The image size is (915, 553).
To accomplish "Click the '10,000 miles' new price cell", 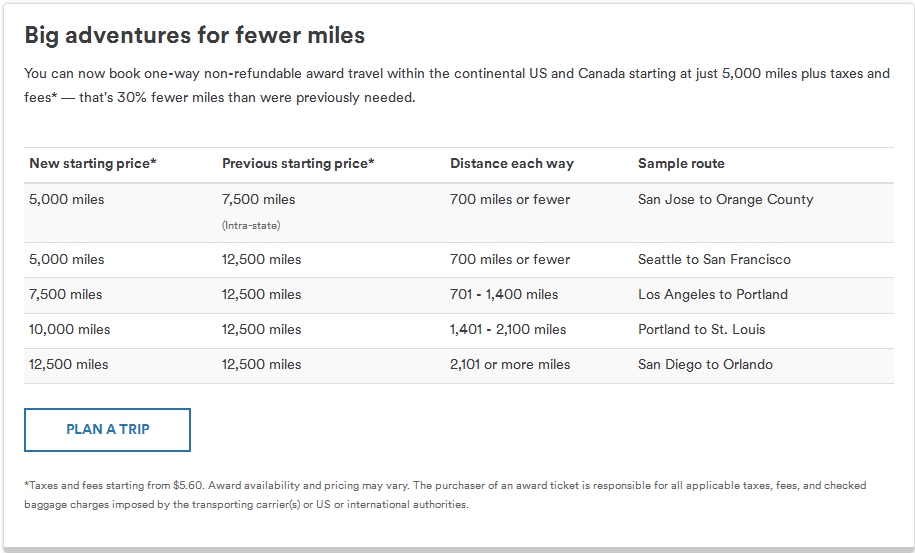I will coord(69,330).
